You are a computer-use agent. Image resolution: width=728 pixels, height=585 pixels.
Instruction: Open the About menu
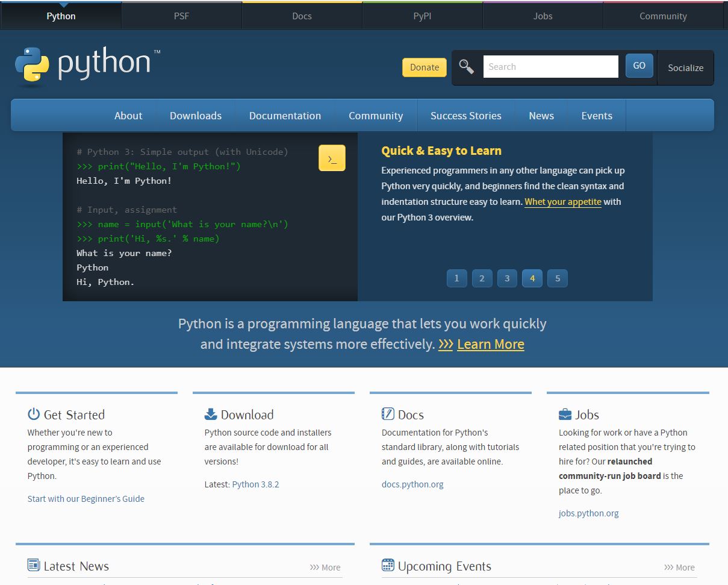[128, 116]
